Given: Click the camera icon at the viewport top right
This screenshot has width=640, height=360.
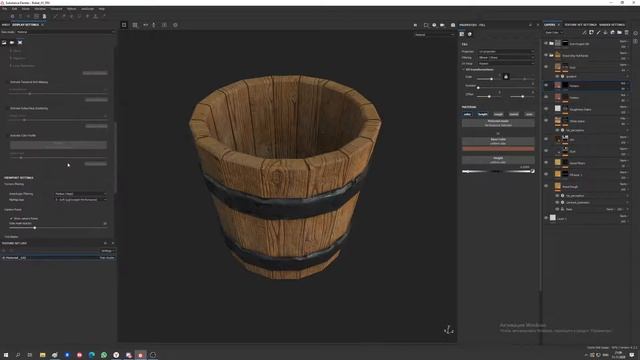Looking at the screenshot, I should tap(442, 25).
